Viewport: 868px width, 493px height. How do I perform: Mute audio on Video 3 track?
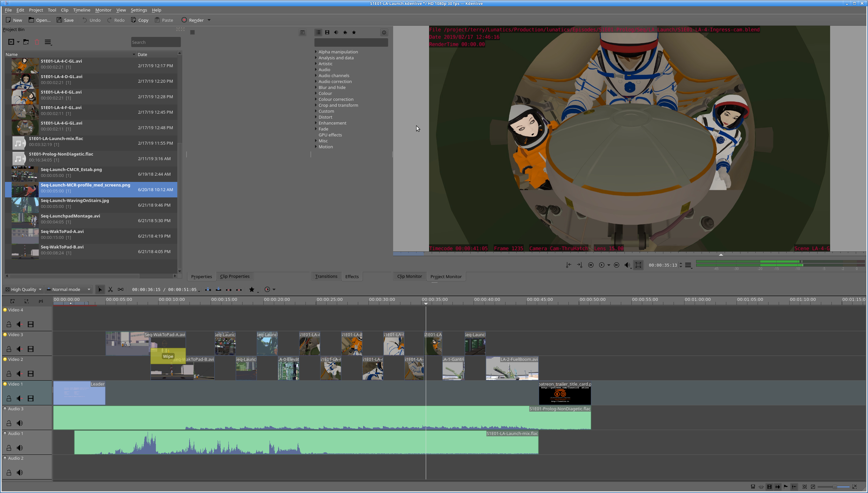tap(20, 349)
